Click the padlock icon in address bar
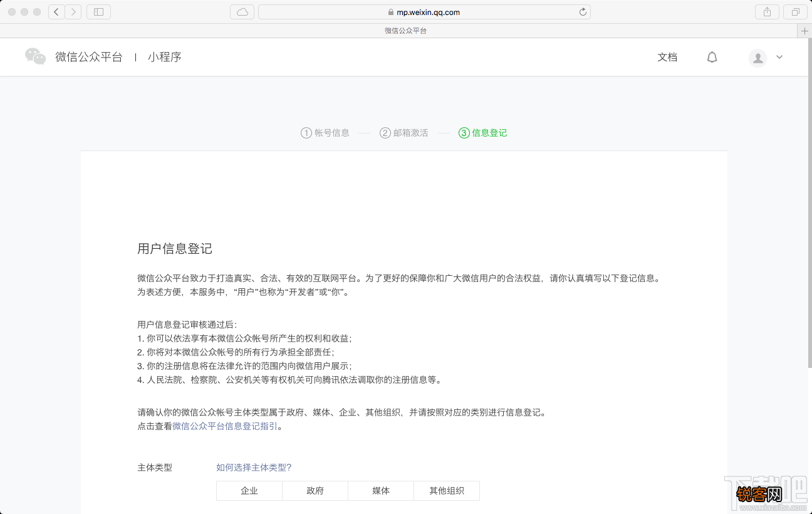This screenshot has height=514, width=812. coord(391,12)
